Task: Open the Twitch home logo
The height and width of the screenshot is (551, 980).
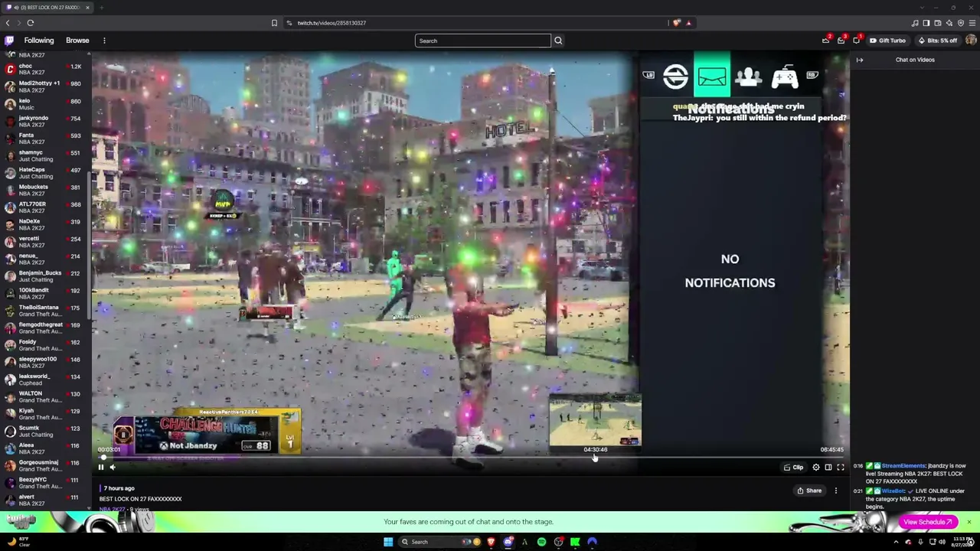Action: coord(9,41)
